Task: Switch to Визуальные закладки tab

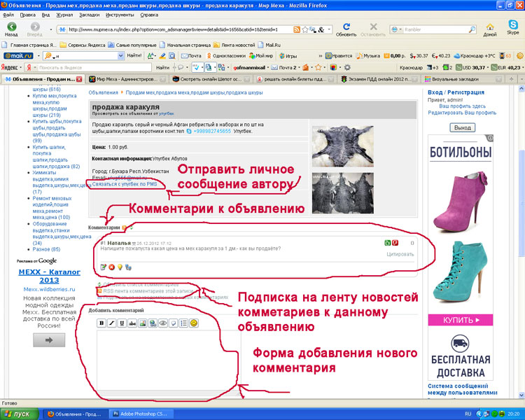Action: pos(463,79)
